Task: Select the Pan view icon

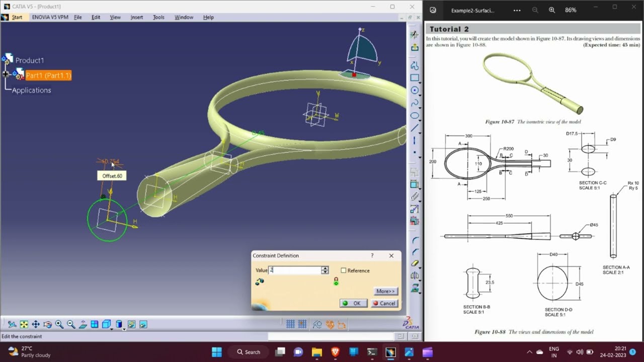Action: (36, 325)
